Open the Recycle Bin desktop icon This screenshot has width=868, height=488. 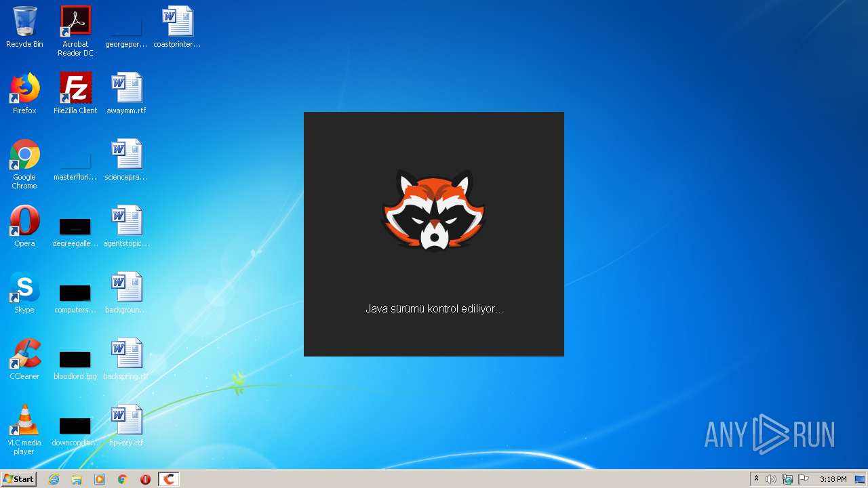(24, 28)
